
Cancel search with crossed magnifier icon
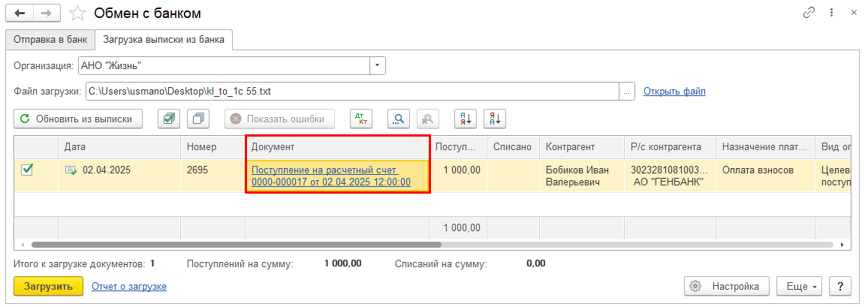point(428,119)
